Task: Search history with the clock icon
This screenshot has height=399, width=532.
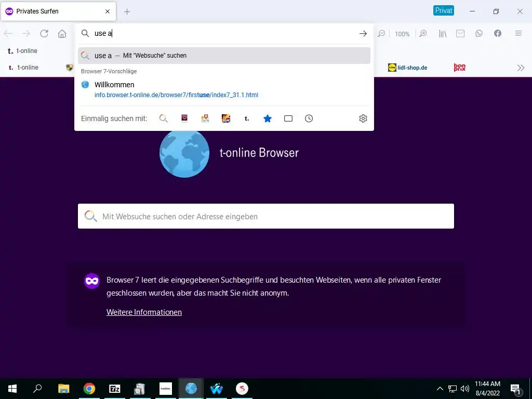Action: 309,118
